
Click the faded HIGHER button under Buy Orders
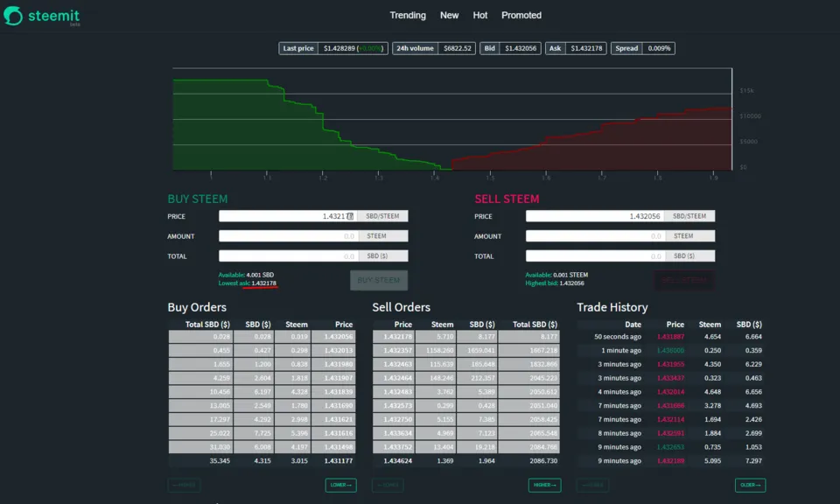pyautogui.click(x=184, y=486)
